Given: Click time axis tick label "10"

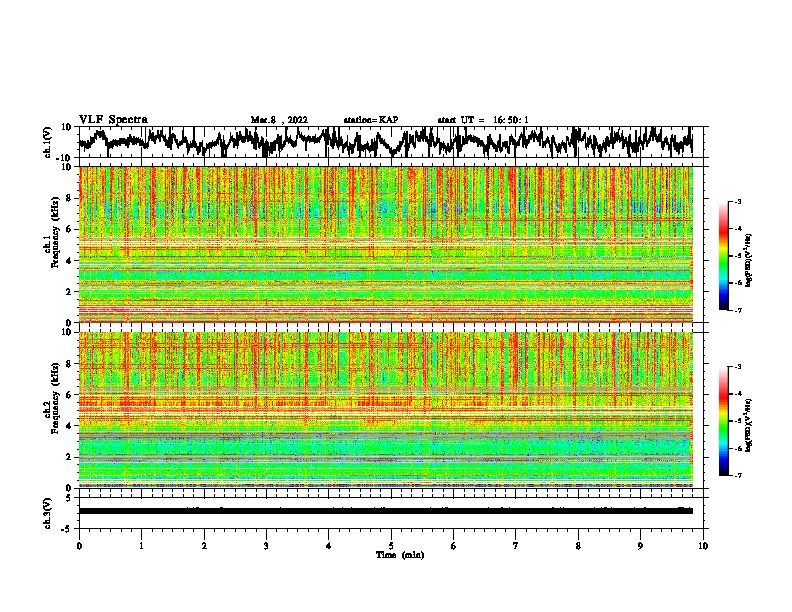Looking at the screenshot, I should coord(703,546).
